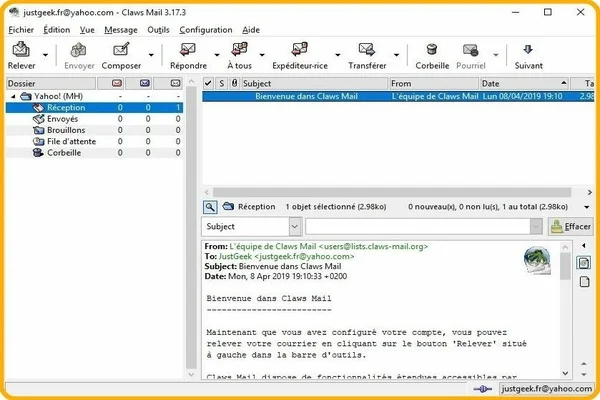Click the unread messages column icon
Image resolution: width=600 pixels, height=400 pixels.
click(x=145, y=83)
